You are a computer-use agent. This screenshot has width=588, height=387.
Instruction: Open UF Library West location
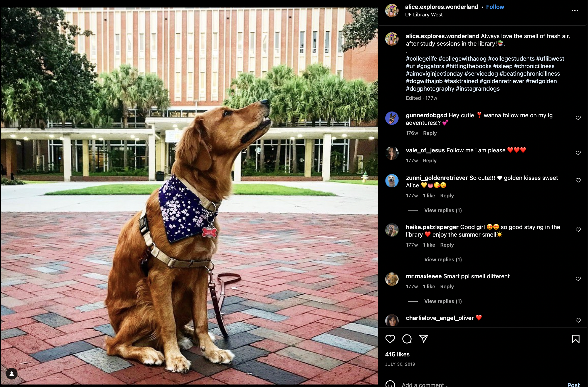[424, 15]
